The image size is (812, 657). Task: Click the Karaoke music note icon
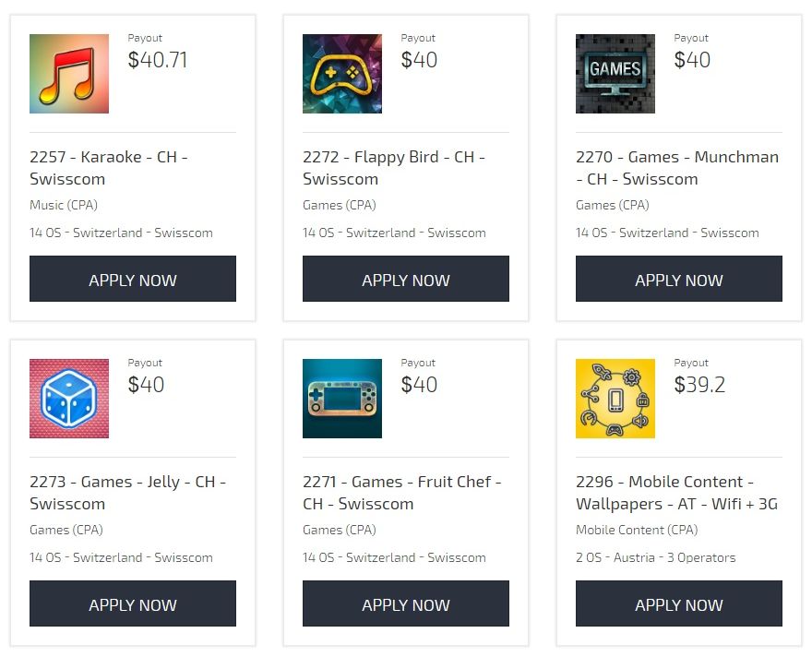(69, 74)
